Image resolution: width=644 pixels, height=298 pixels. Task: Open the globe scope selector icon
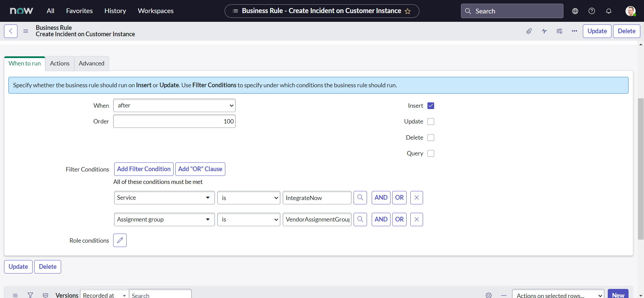pyautogui.click(x=575, y=11)
